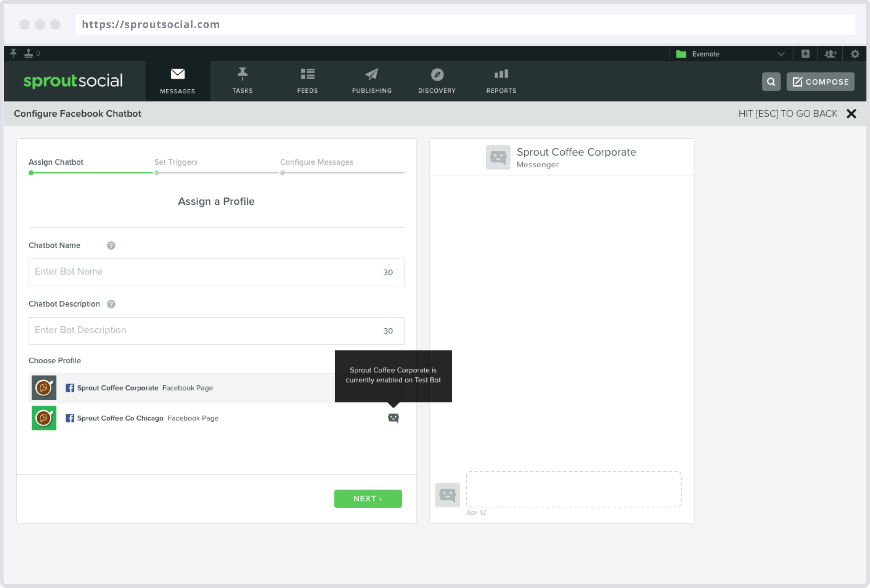Viewport: 870px width, 588px height.
Task: Select the Configure Messages step
Action: [316, 162]
